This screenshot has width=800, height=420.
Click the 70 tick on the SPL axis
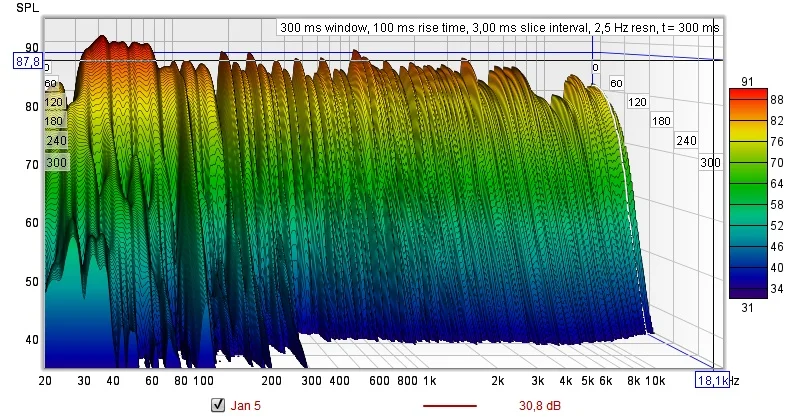click(32, 164)
